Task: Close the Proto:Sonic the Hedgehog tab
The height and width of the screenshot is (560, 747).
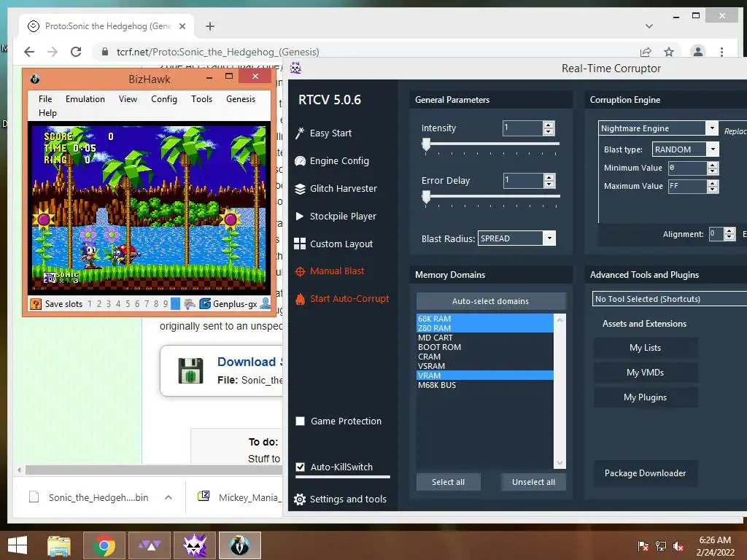Action: pos(182,26)
